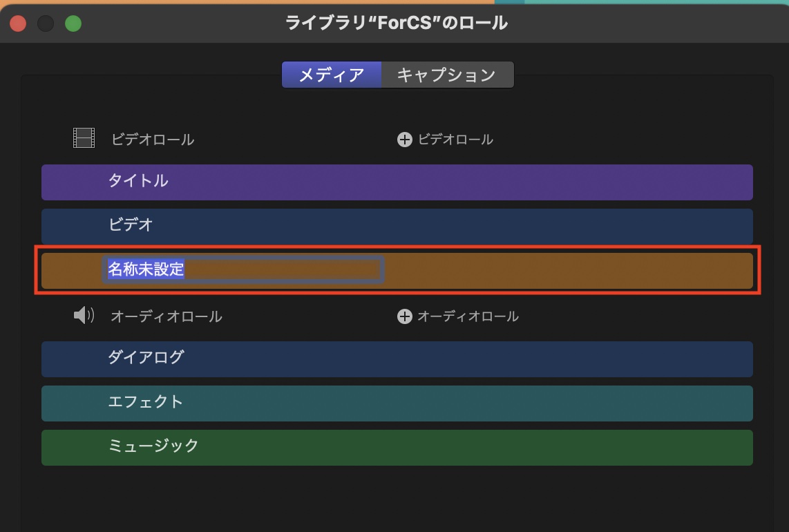
Task: Click the green zoom window button
Action: point(73,23)
